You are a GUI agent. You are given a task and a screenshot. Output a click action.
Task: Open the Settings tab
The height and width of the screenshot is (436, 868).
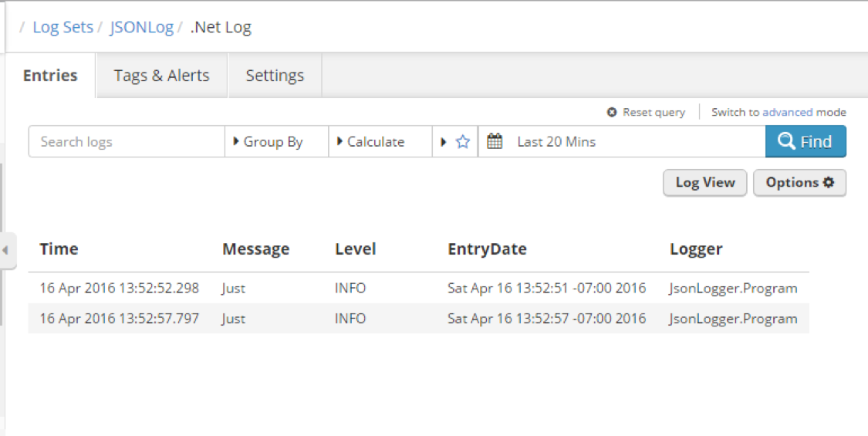(x=275, y=76)
